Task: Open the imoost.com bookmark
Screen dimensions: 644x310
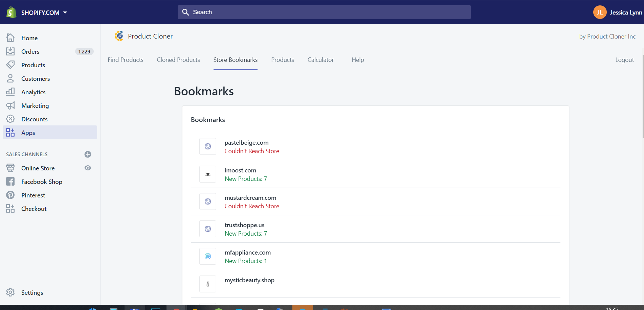Action: click(240, 170)
